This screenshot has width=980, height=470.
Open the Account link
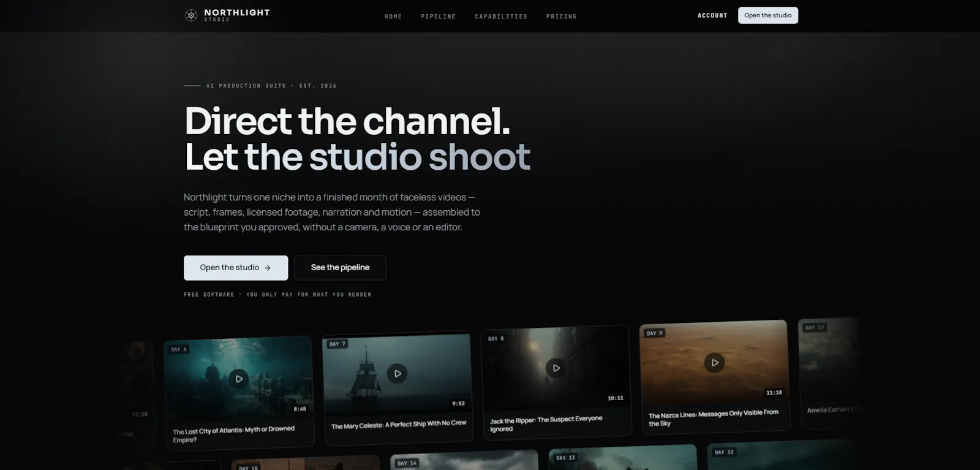[712, 15]
